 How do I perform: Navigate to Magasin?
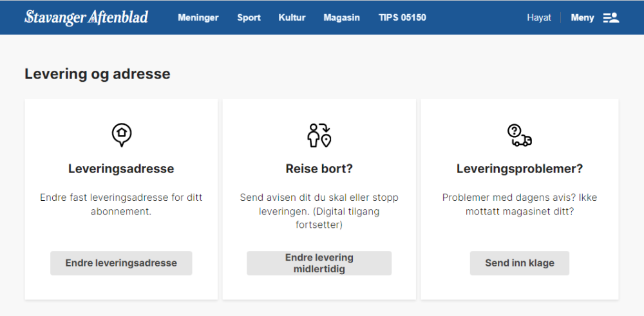[x=341, y=18]
